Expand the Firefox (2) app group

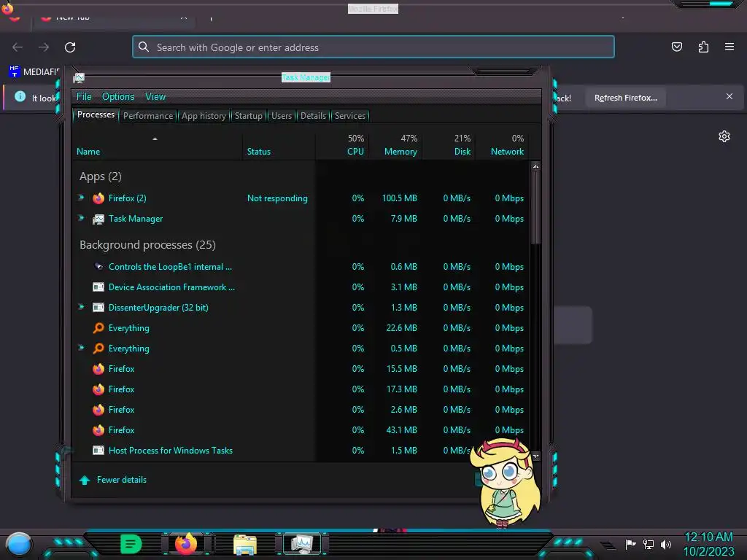click(x=82, y=198)
